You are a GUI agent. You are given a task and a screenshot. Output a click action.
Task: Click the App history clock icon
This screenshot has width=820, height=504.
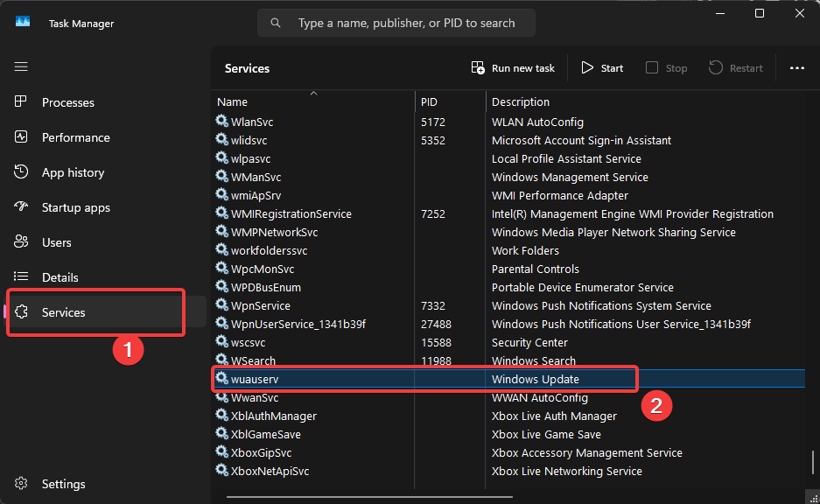tap(21, 171)
